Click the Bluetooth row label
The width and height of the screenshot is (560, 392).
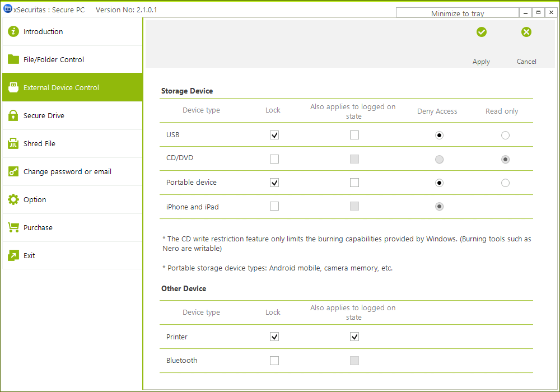click(182, 361)
